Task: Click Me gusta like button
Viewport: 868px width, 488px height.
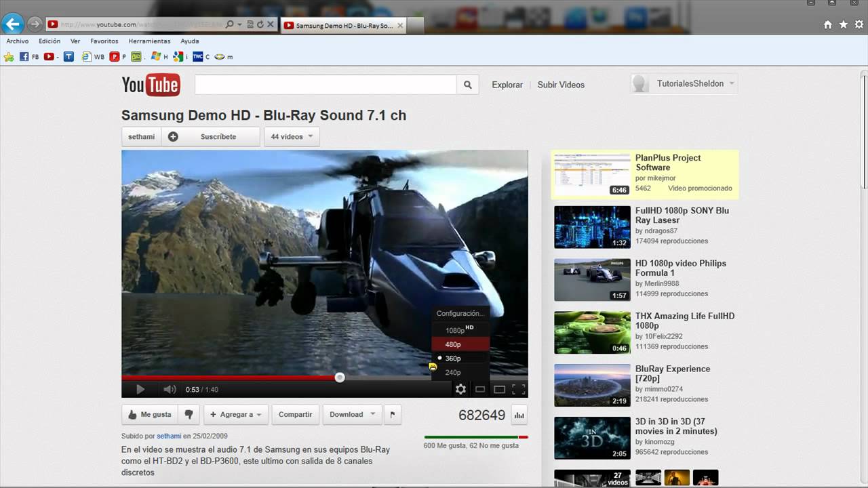Action: [149, 414]
